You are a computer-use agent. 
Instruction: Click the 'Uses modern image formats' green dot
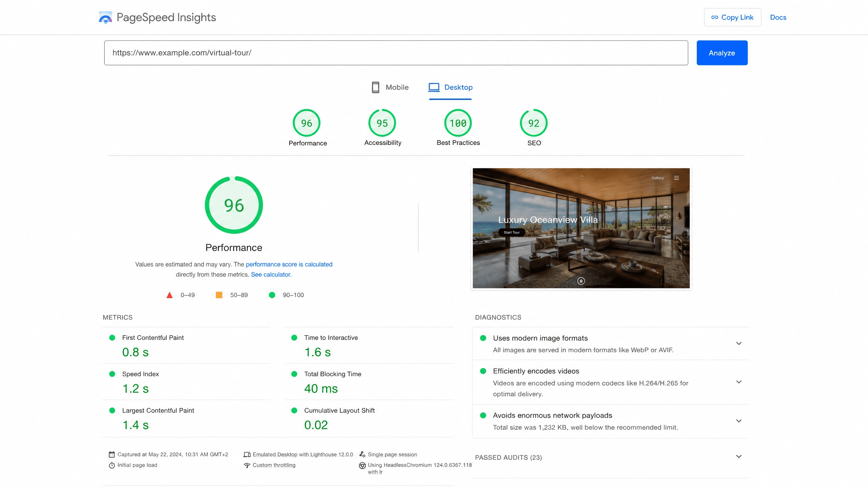point(483,338)
